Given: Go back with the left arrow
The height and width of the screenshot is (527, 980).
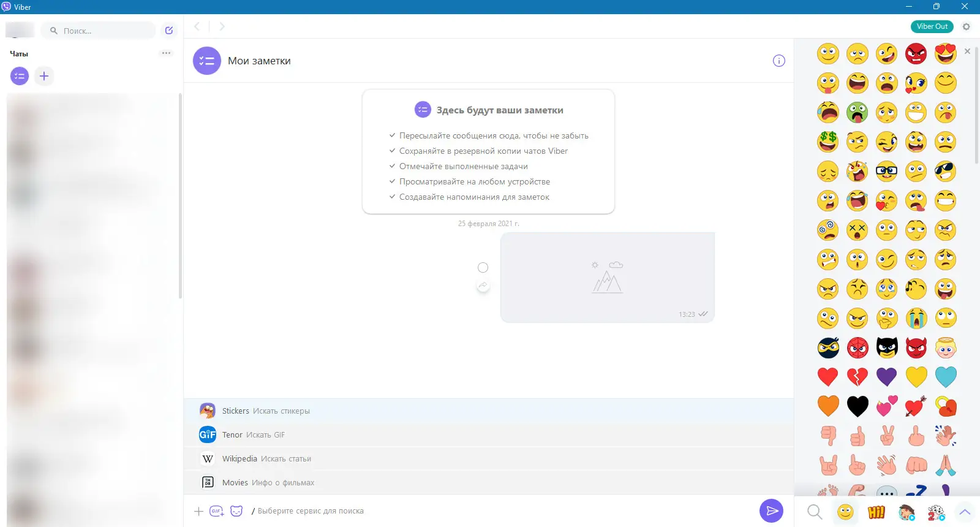Looking at the screenshot, I should point(197,26).
